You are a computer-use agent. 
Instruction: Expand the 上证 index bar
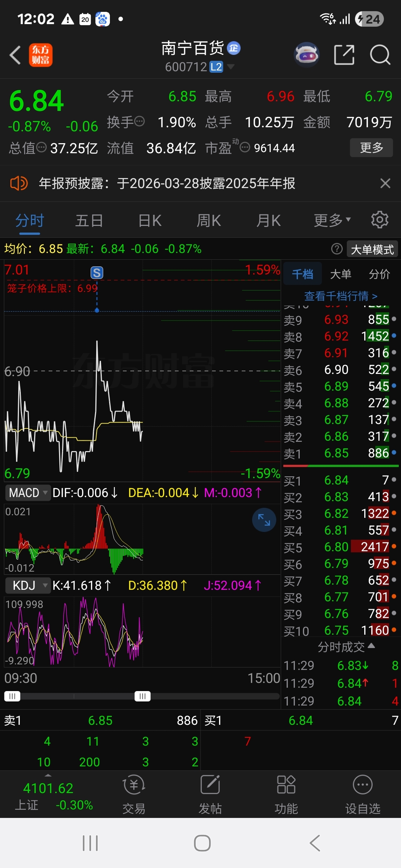[48, 775]
